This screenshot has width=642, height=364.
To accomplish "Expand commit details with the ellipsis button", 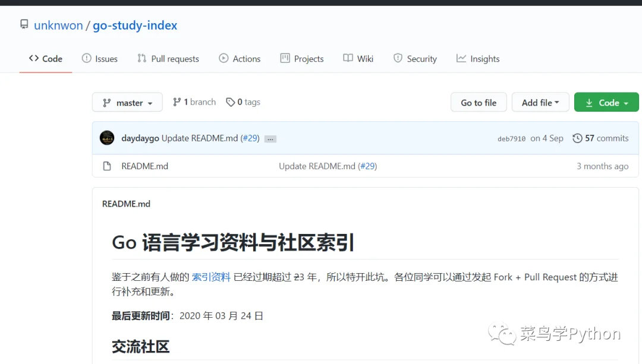I will 270,139.
